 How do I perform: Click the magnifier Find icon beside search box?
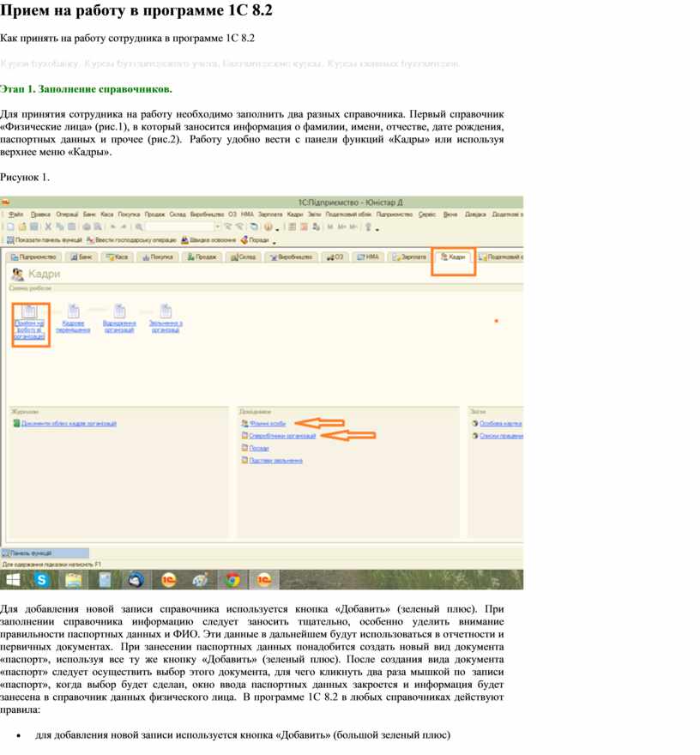(x=139, y=226)
